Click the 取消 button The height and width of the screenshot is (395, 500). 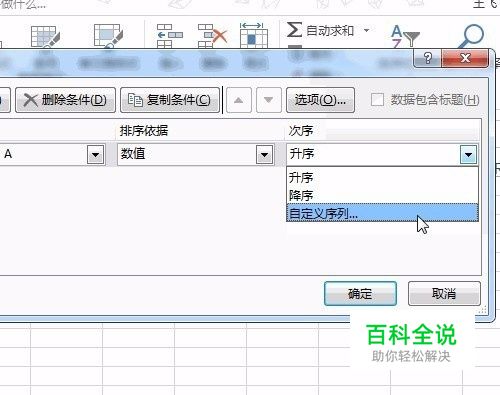click(444, 294)
